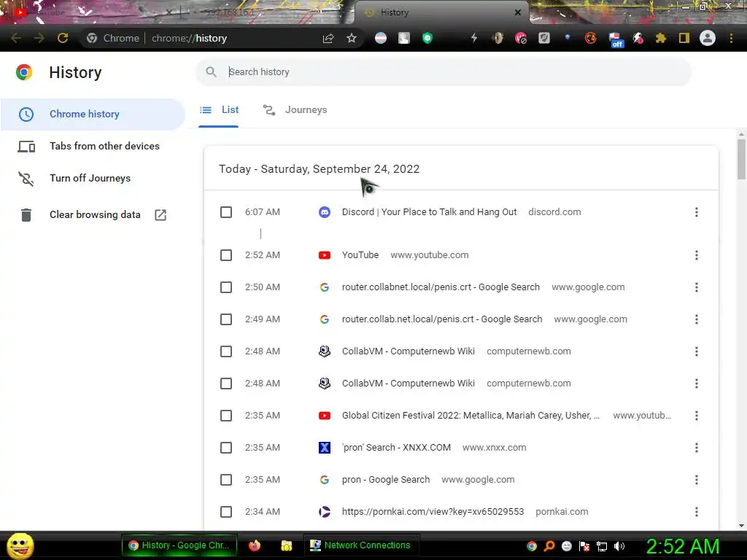The image size is (747, 560).
Task: Open the YouTube history entry link
Action: (360, 255)
